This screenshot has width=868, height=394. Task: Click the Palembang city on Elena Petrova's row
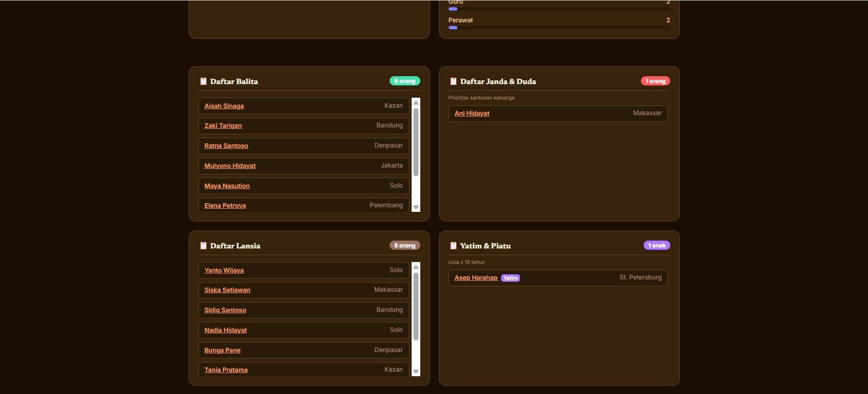[x=386, y=205]
